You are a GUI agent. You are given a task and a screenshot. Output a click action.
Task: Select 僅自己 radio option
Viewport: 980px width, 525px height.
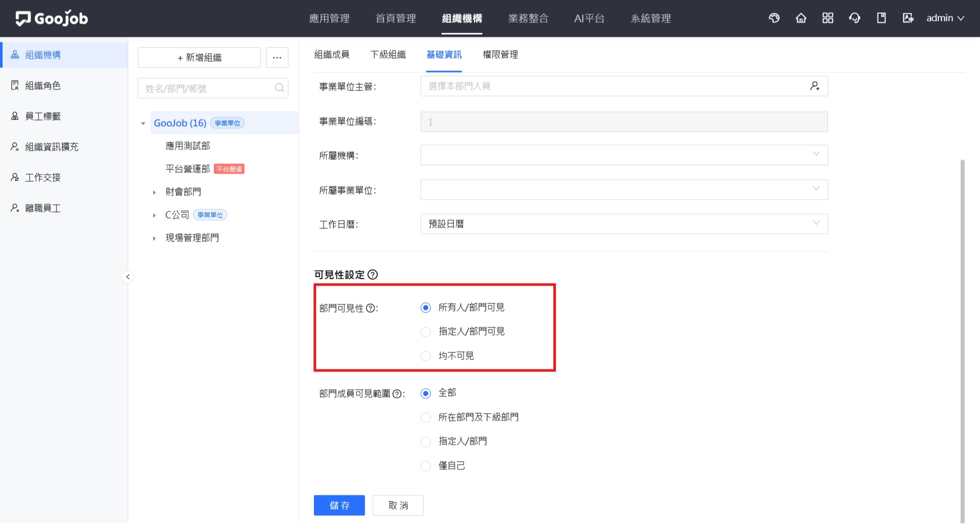click(426, 466)
